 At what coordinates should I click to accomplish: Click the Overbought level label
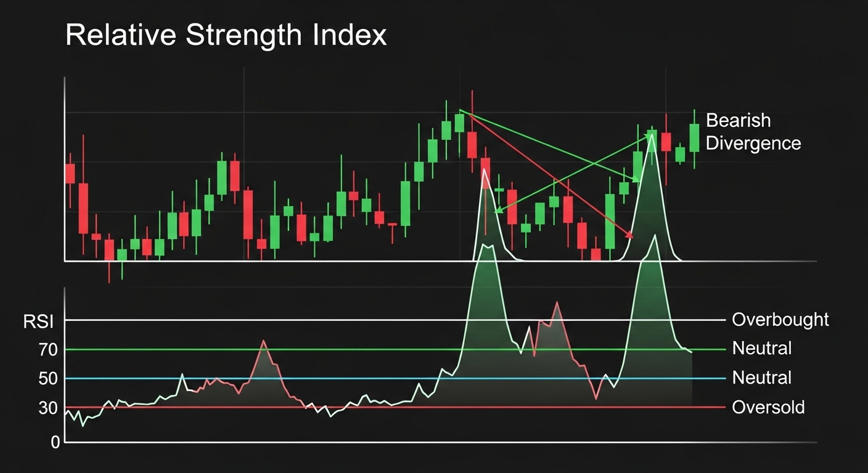tap(780, 320)
